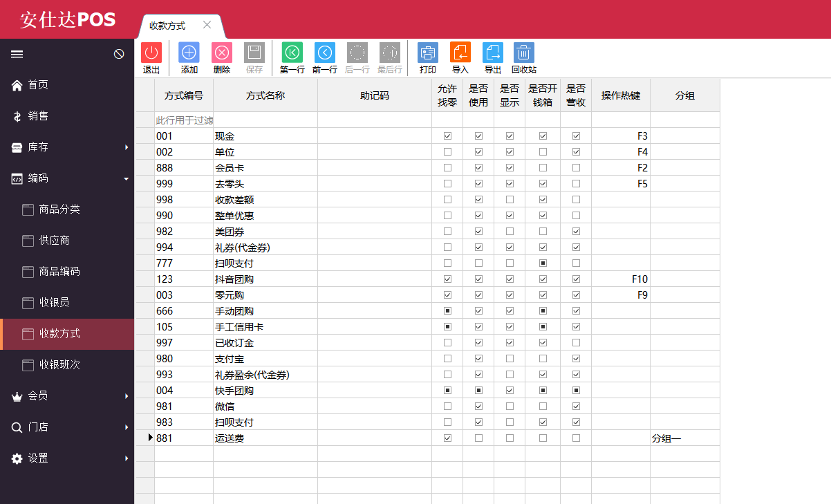Open 商品编码 in the sidebar
Viewport: 831px width, 504px height.
click(67, 272)
